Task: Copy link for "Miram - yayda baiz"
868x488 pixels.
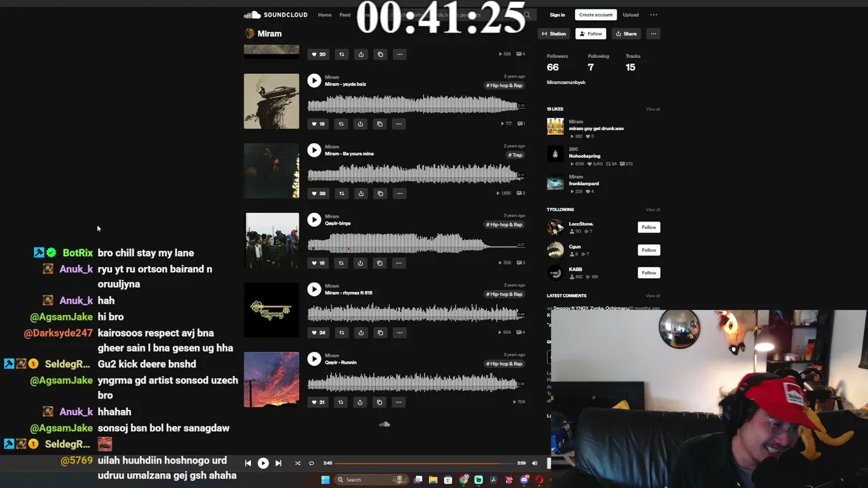Action: click(x=380, y=124)
